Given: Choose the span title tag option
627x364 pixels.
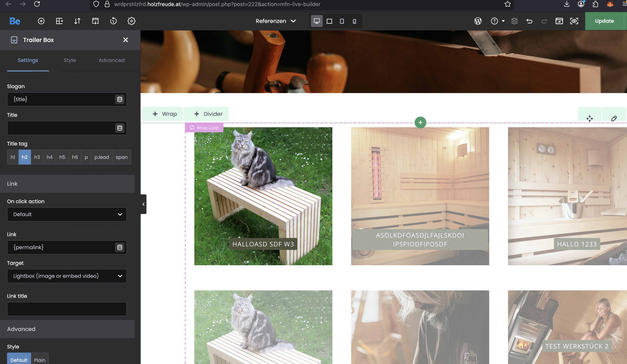Looking at the screenshot, I should click(x=122, y=157).
